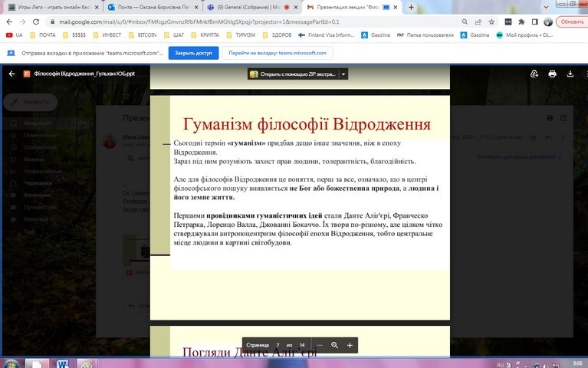588x368 pixels.
Task: Download the presentation file
Action: tap(570, 74)
